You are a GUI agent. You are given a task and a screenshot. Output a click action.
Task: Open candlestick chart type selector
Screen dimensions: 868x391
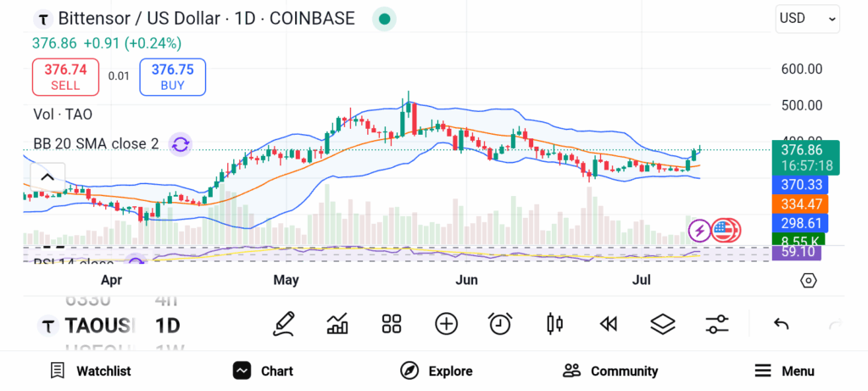pyautogui.click(x=554, y=324)
